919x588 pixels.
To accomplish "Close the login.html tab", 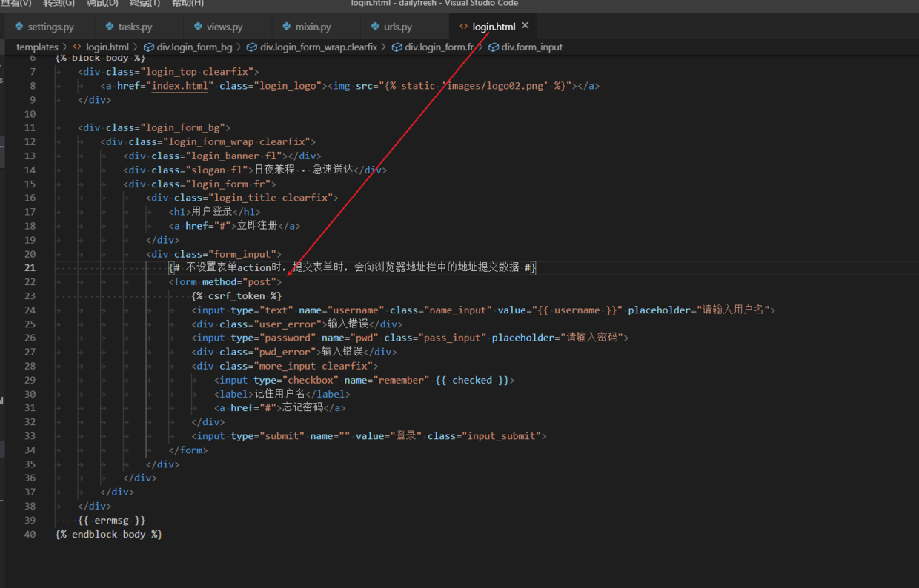I will coord(525,26).
